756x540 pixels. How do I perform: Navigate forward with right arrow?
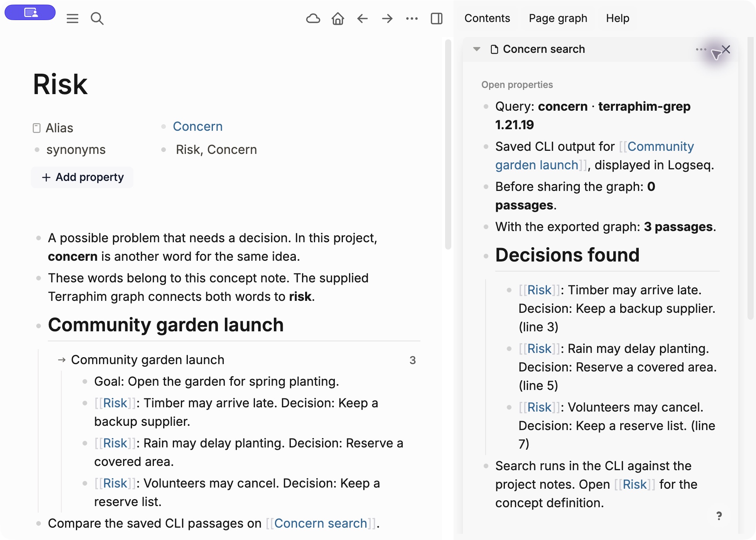coord(387,19)
